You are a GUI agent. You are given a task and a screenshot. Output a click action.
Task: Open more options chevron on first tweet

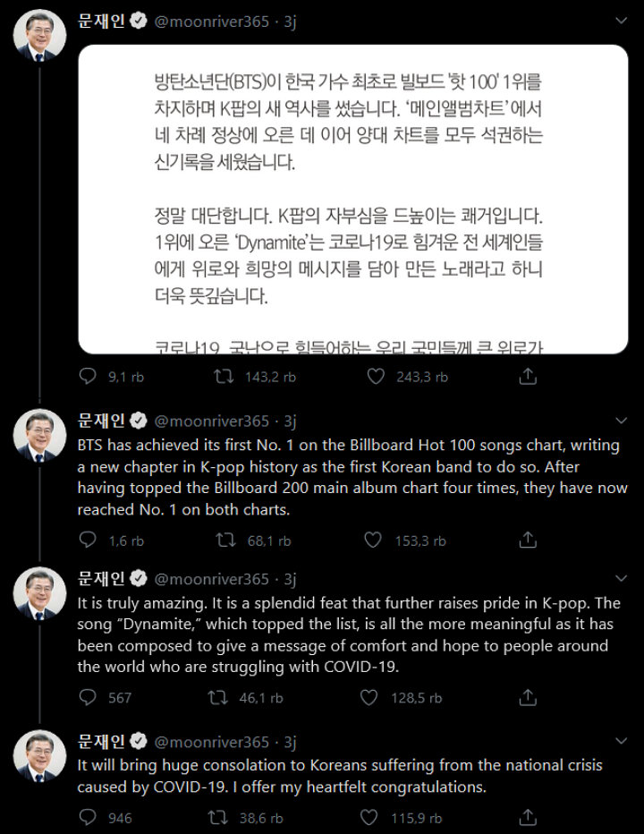[x=621, y=21]
